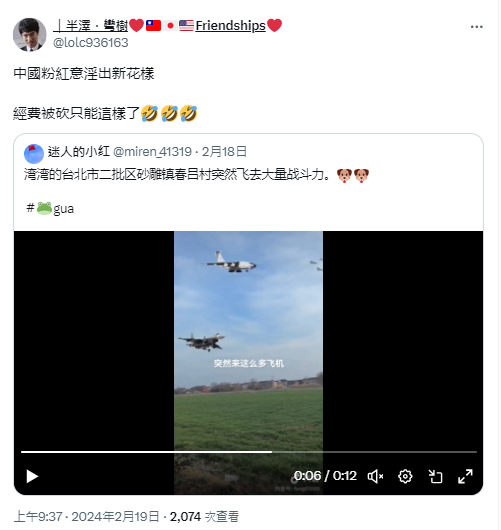Screen dimensions: 501x530
Task: Click the frog gua hashtag
Action: tap(50, 208)
